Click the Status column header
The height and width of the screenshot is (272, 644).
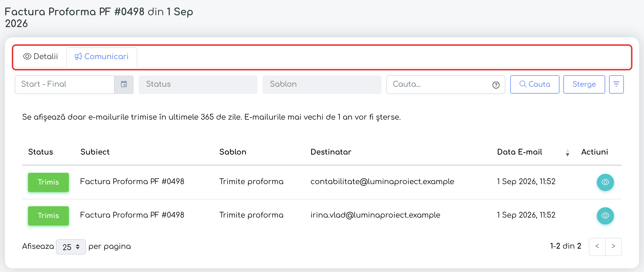41,152
